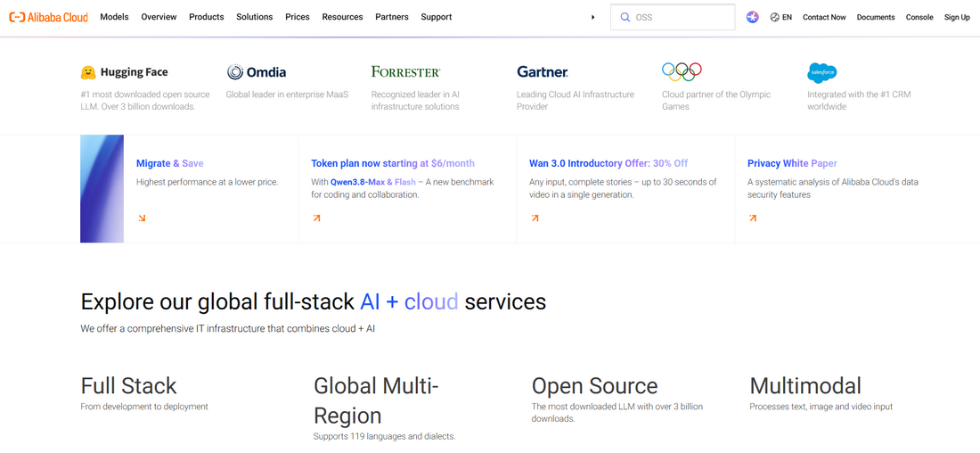Image resolution: width=980 pixels, height=453 pixels.
Task: Click 'Leading Cloud AI Infrastructure Provider' text
Action: click(576, 100)
